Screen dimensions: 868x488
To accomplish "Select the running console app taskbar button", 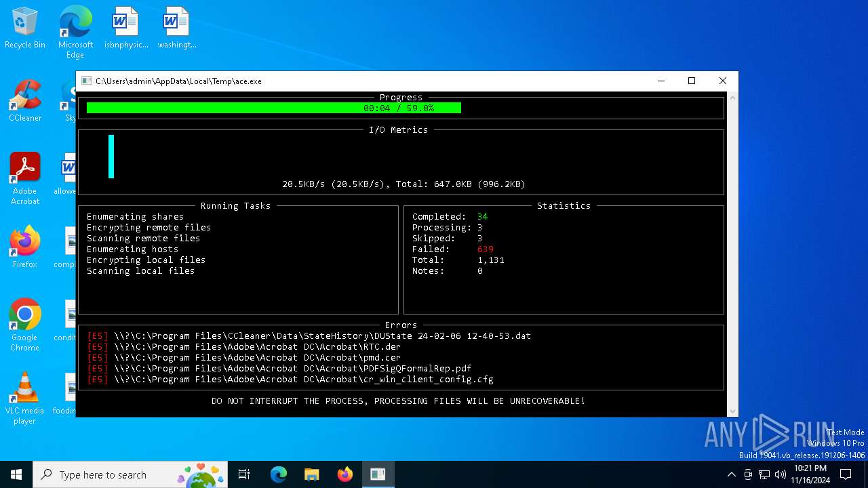I will tap(378, 474).
